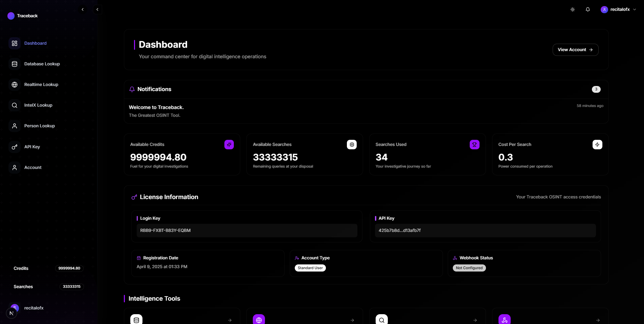Open the search magnifier intelligence tool icon
The height and width of the screenshot is (324, 644).
point(382,320)
